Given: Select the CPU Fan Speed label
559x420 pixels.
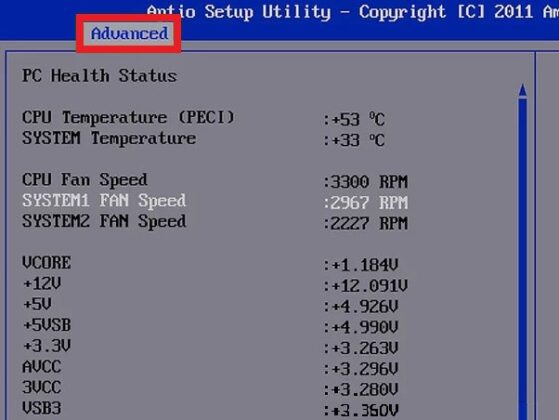Looking at the screenshot, I should click(85, 180).
